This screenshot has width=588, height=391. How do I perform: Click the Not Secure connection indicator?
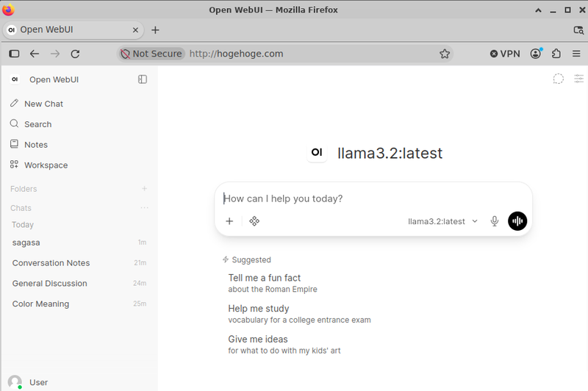(x=151, y=54)
